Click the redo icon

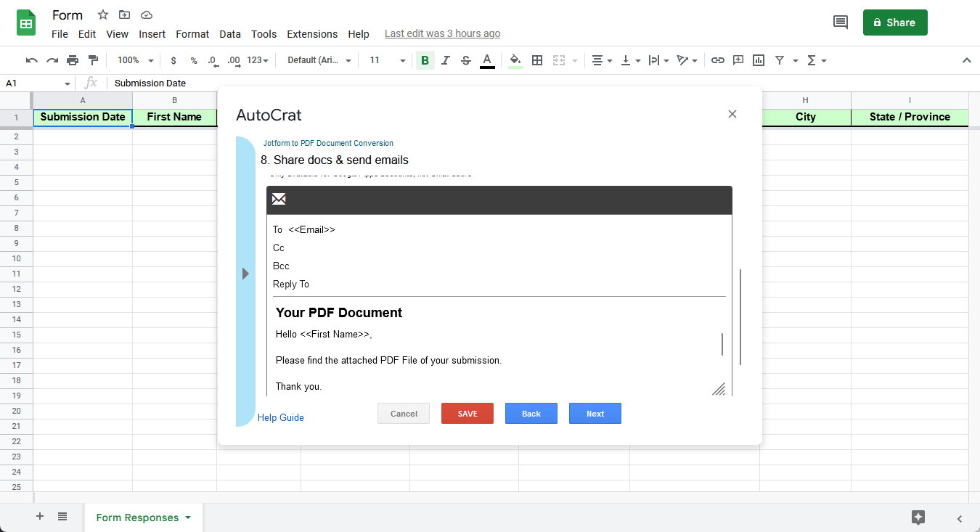tap(52, 60)
